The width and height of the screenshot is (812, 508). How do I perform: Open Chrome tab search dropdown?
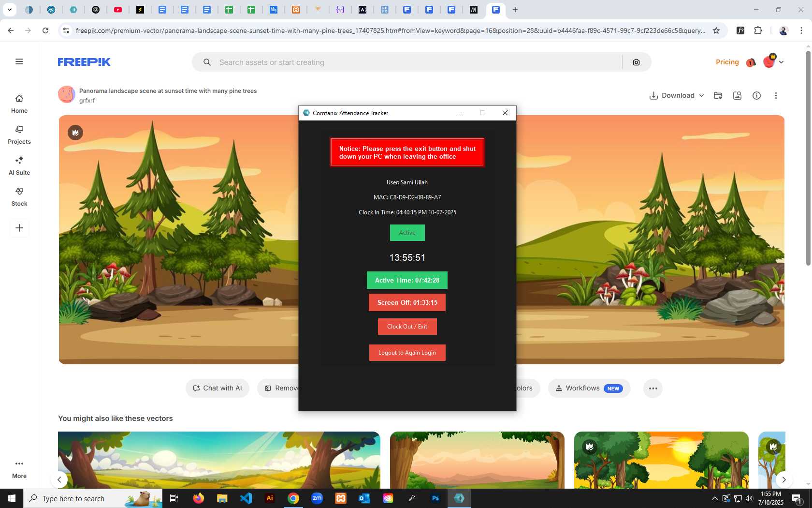click(x=9, y=10)
